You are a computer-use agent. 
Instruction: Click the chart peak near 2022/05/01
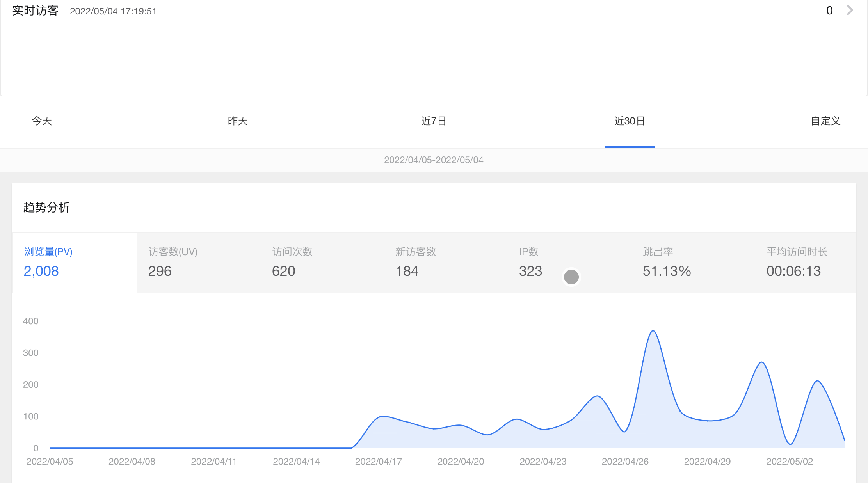pos(762,363)
